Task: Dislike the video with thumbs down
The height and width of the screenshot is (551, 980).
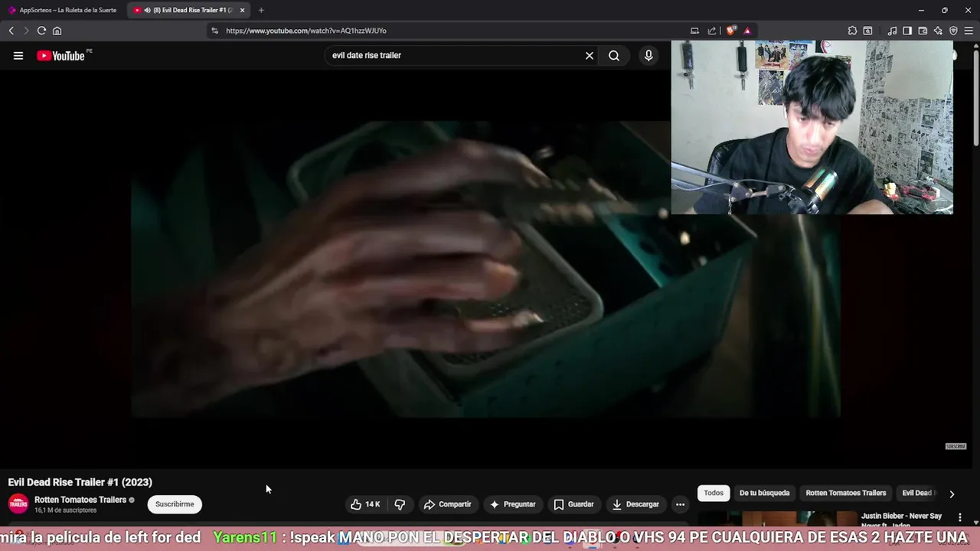Action: 400,504
